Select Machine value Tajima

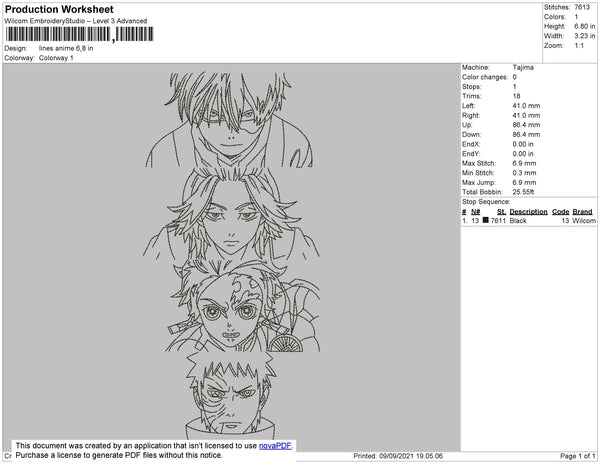(523, 67)
